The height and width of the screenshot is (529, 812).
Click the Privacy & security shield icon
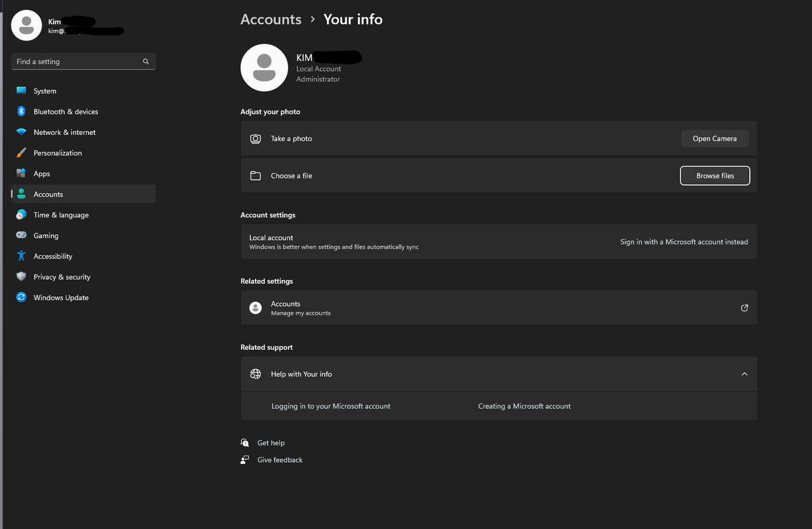point(21,276)
